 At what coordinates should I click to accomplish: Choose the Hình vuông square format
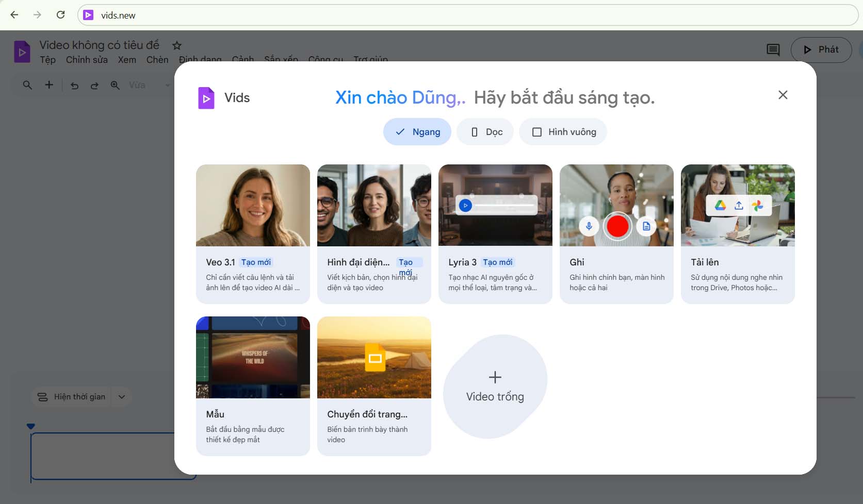tap(563, 132)
